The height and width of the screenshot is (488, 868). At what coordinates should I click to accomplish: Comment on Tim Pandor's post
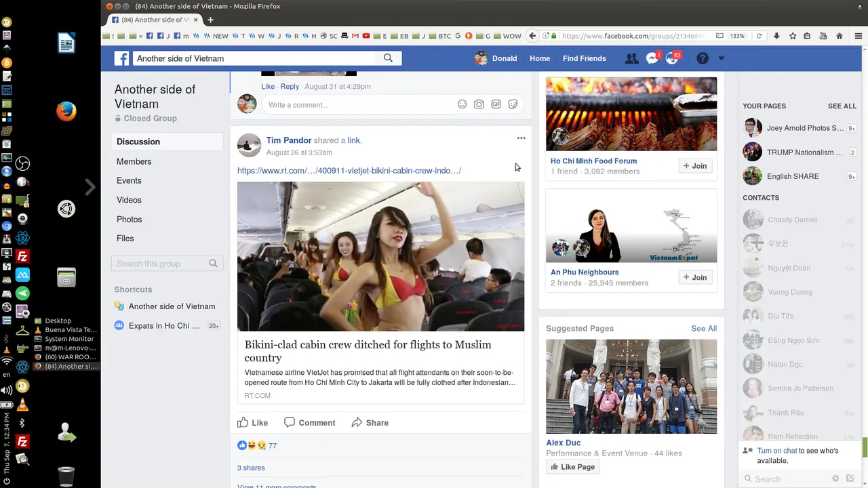(x=309, y=422)
